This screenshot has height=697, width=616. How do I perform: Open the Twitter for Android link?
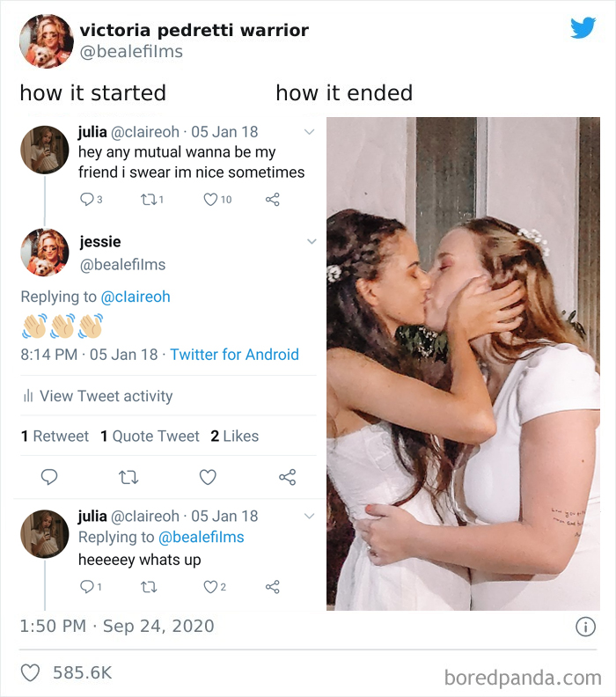(x=234, y=355)
